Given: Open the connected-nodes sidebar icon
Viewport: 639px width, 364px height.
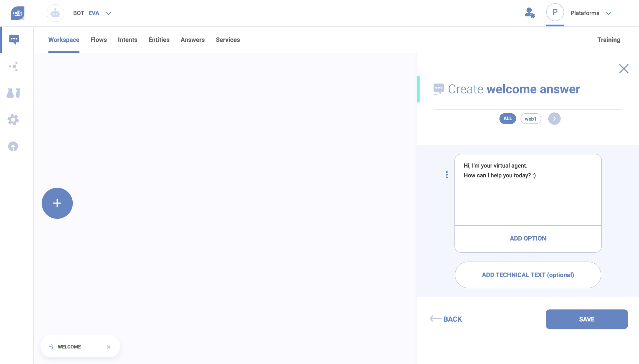Looking at the screenshot, I should (x=13, y=66).
